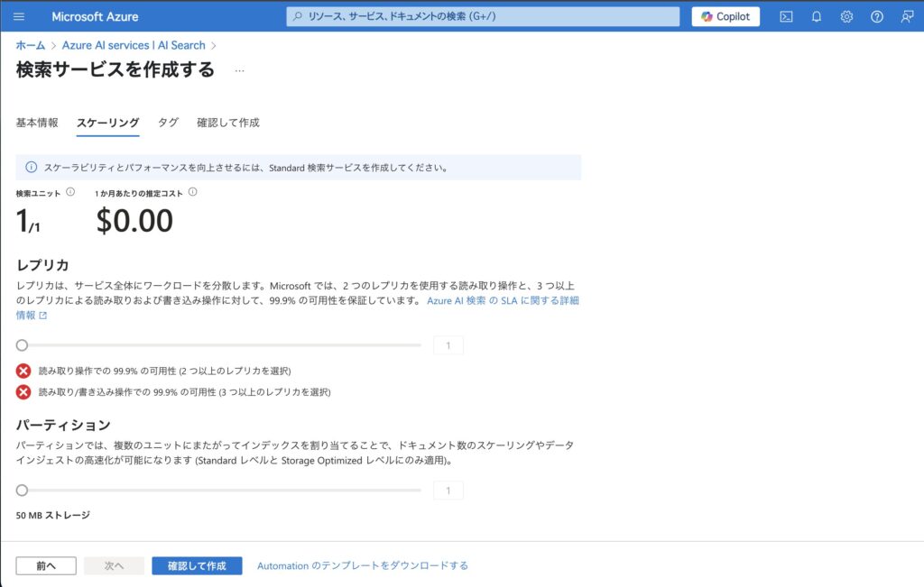Show info tooltip for 1か月あたりの推定コスト
The image size is (924, 587).
[x=193, y=192]
